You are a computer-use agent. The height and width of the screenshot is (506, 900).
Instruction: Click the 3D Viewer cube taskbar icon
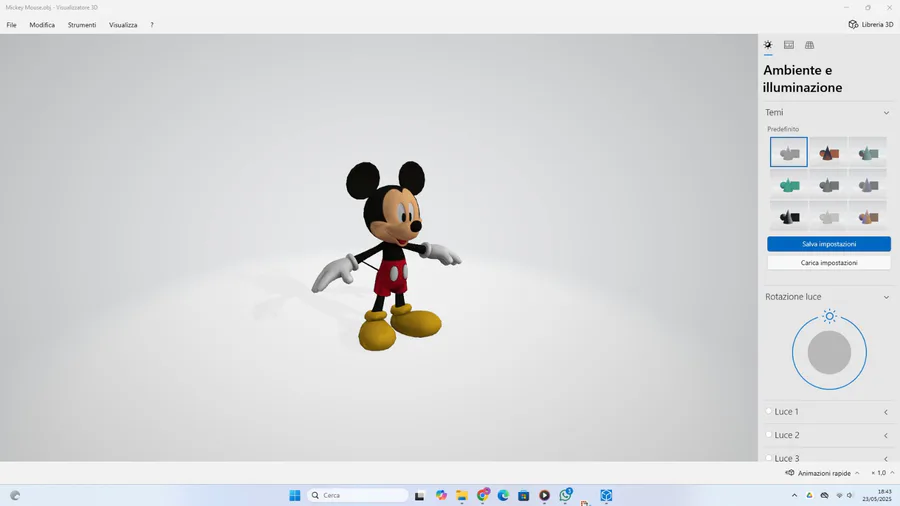pos(606,495)
